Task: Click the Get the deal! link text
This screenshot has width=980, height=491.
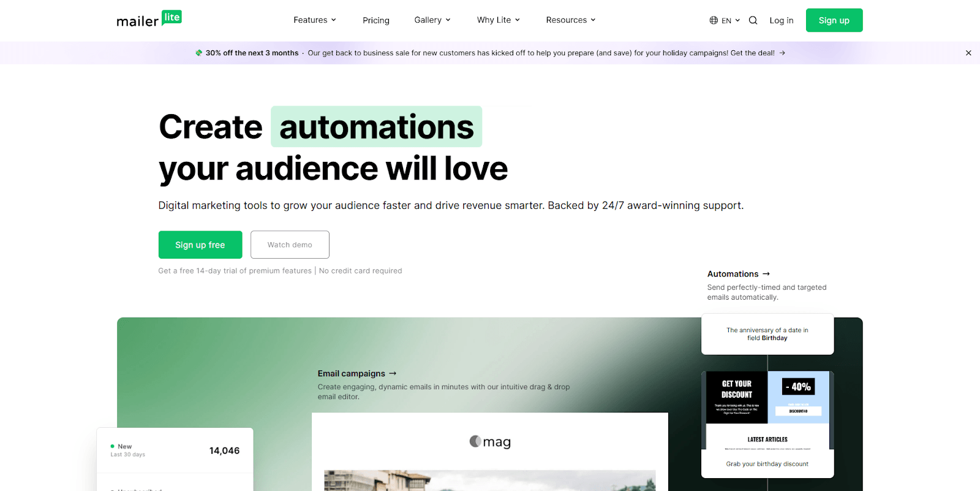Action: pos(753,53)
